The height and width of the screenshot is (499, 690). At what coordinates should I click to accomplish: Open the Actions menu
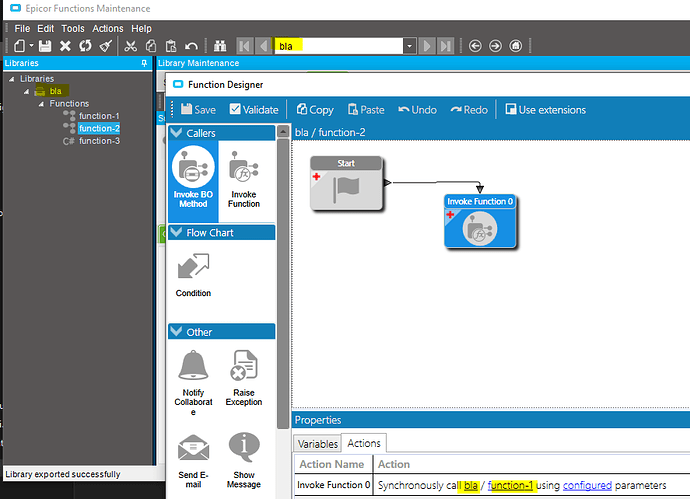(x=108, y=29)
